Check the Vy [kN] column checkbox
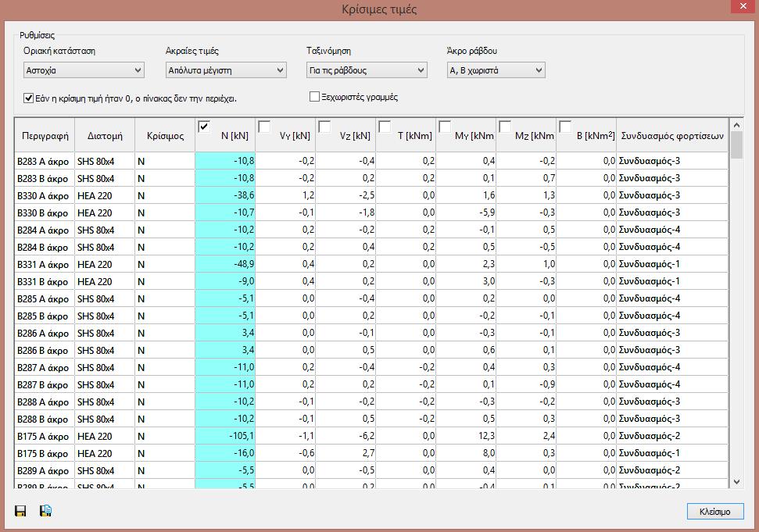The height and width of the screenshot is (532, 759). [264, 127]
